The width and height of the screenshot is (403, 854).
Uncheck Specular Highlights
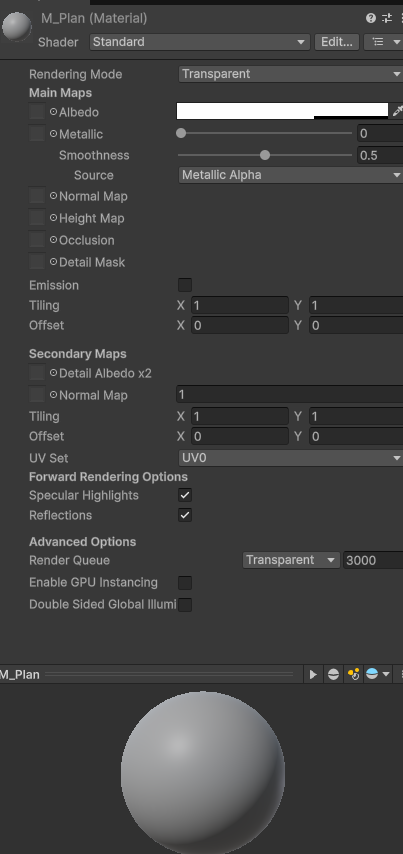185,495
